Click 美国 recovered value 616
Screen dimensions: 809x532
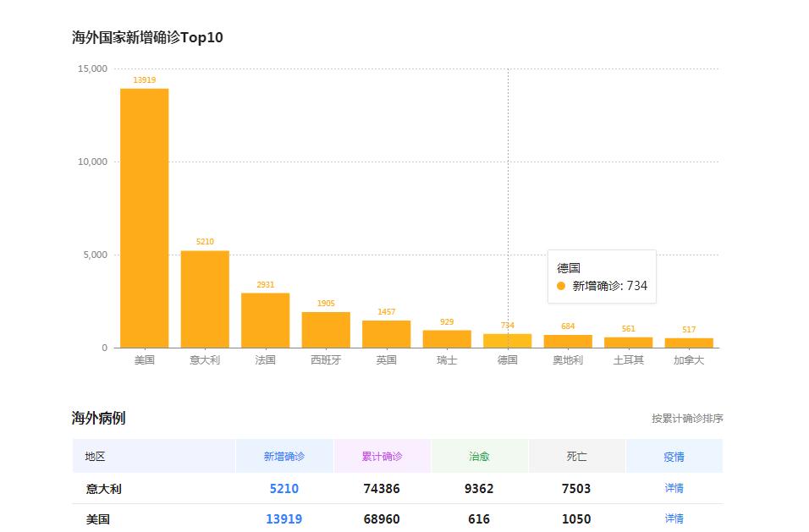point(479,518)
